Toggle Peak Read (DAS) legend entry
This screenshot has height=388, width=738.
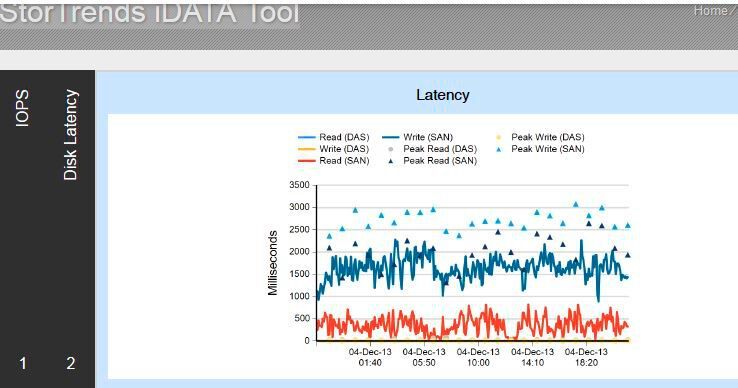point(432,149)
